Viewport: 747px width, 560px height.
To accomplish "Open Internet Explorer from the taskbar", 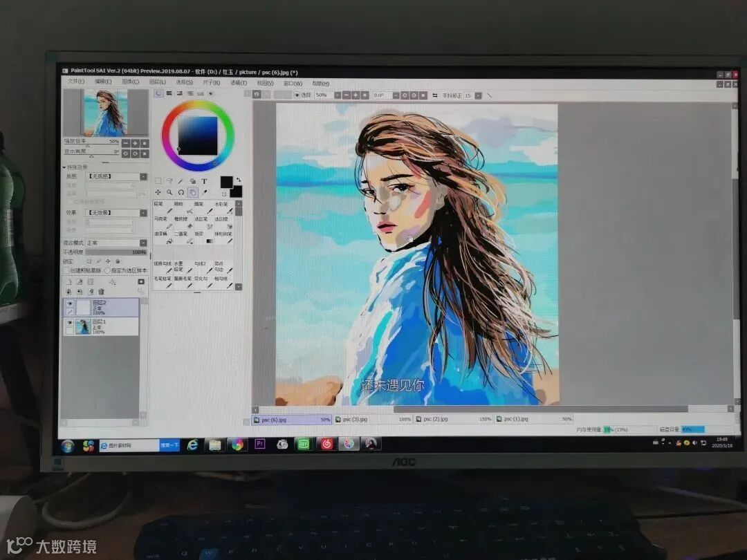I will (x=192, y=445).
